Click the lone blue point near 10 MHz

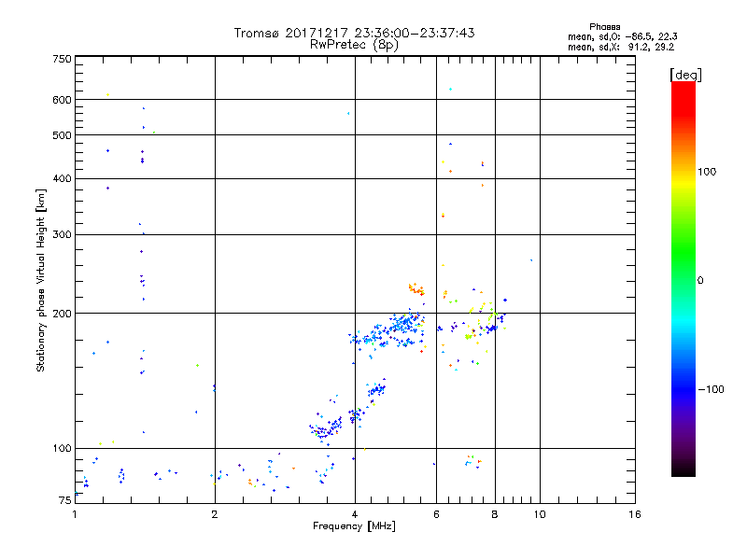(x=531, y=260)
